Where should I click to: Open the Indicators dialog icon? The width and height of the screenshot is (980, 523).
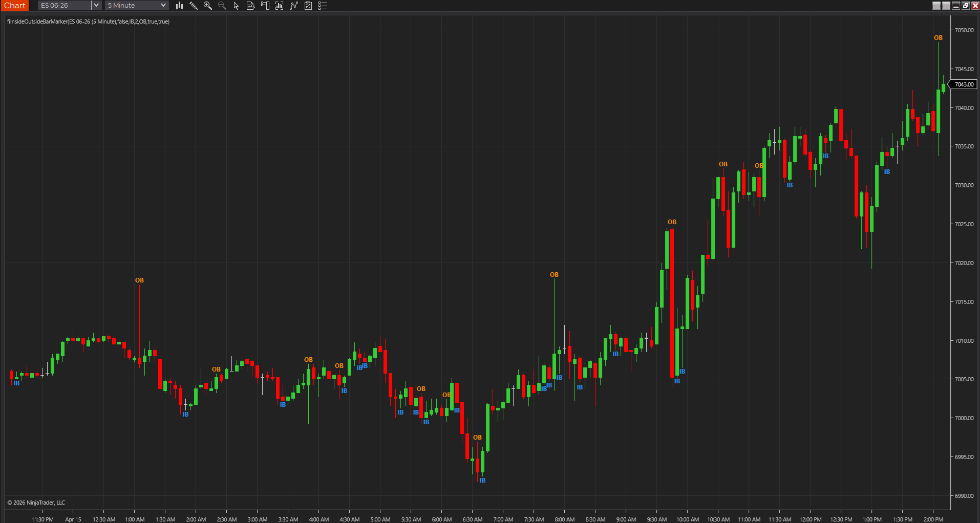279,6
